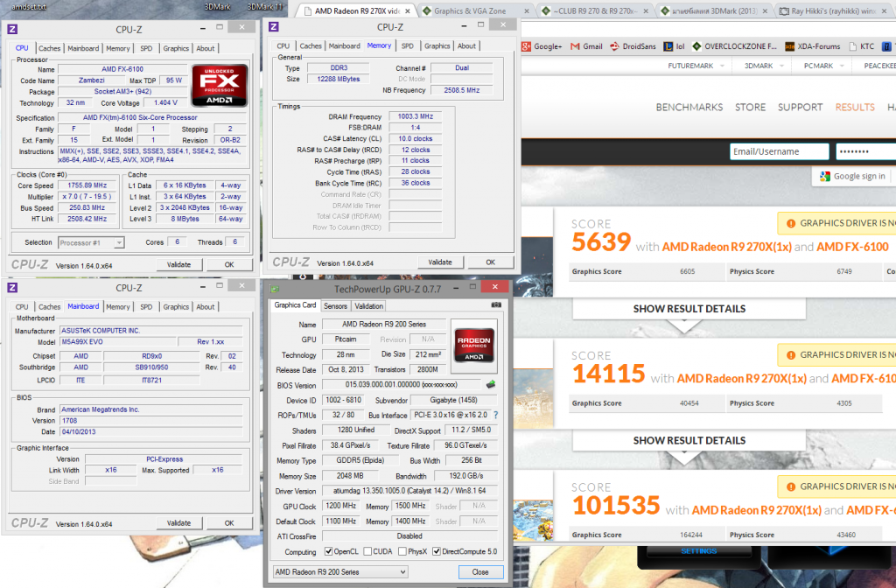Click the warning icon beside score 101535
The width and height of the screenshot is (896, 588).
(791, 486)
